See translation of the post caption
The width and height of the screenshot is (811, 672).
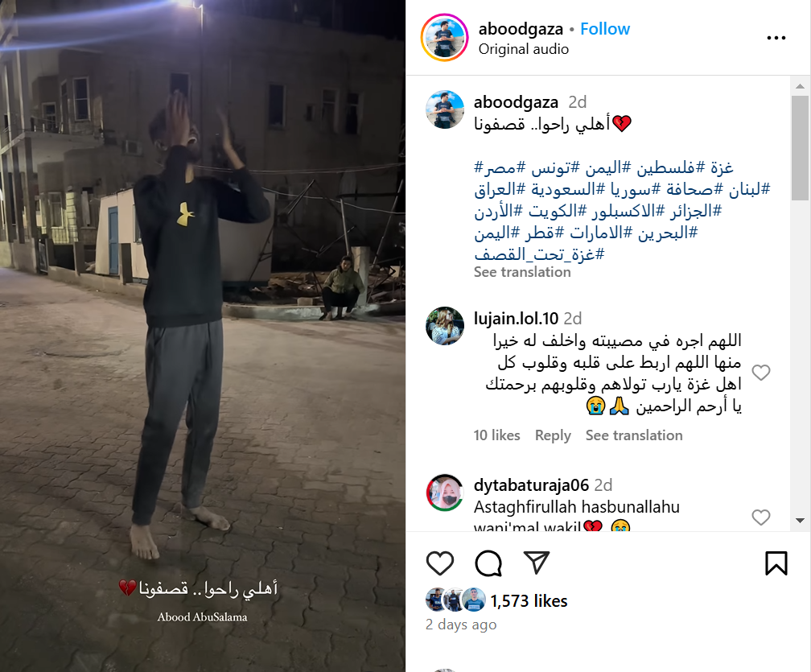[x=522, y=272]
